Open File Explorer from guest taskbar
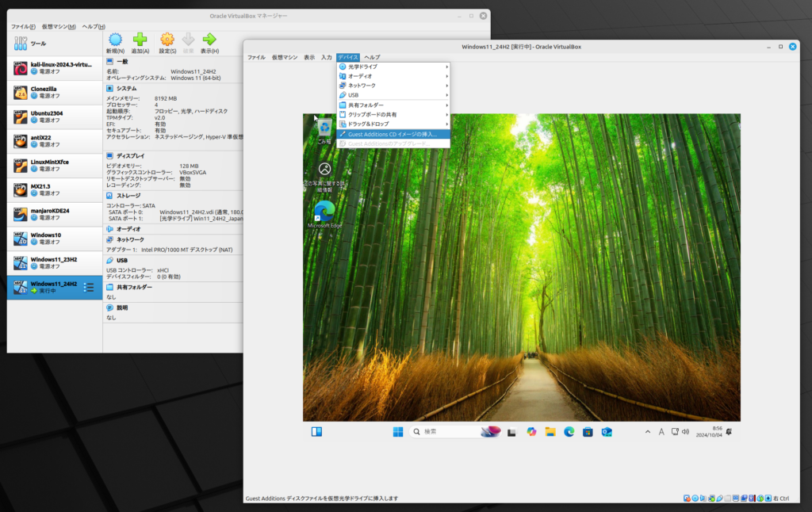812x512 pixels. (550, 432)
